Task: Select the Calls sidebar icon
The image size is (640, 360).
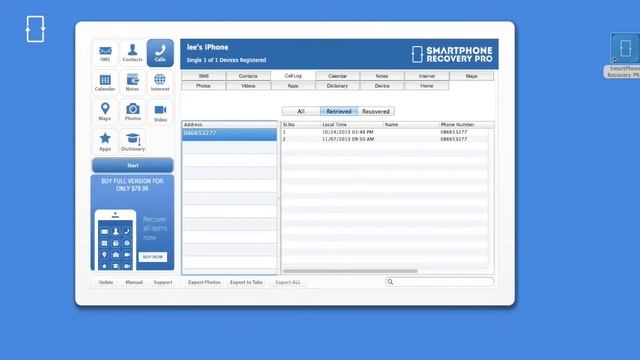Action: [160, 53]
